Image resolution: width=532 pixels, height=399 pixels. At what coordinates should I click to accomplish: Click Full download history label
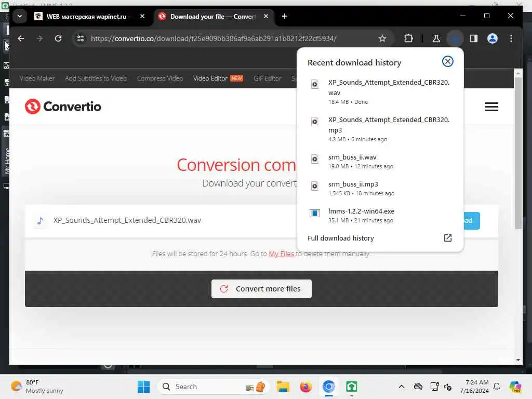pyautogui.click(x=340, y=238)
